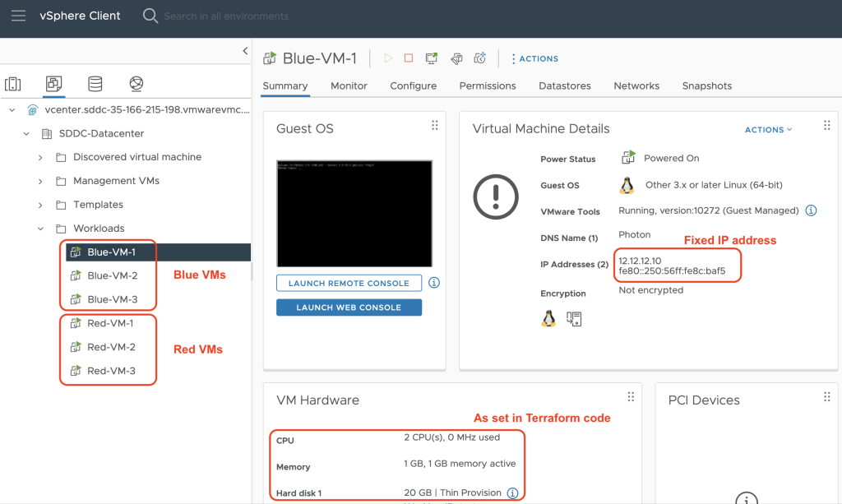The width and height of the screenshot is (842, 504).
Task: Click VM Hardware card drag handle
Action: pos(631,397)
